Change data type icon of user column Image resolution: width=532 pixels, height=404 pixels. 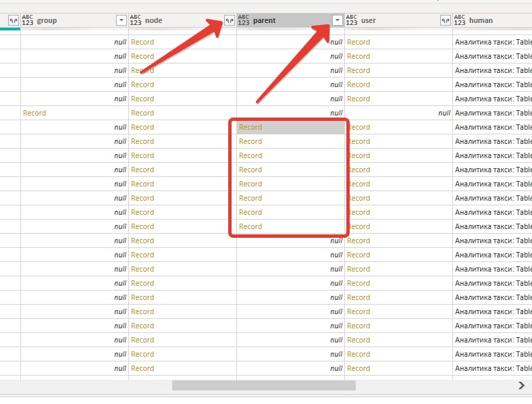(352, 20)
